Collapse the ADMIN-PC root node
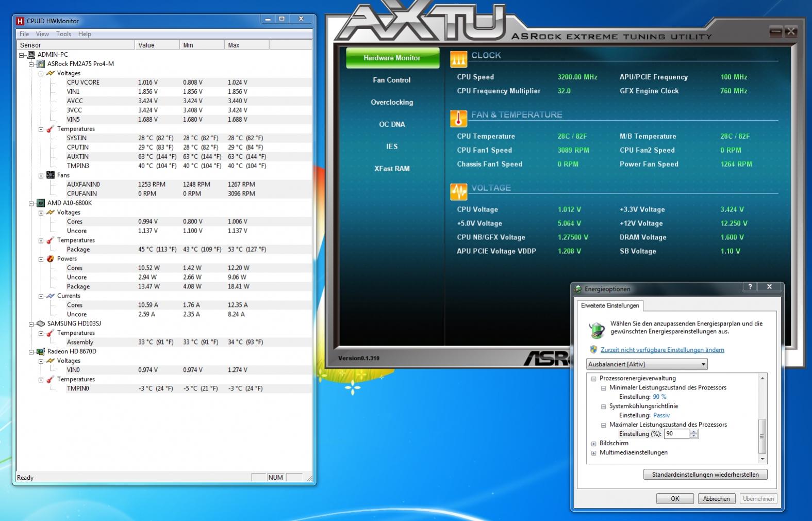This screenshot has height=521, width=812. tap(22, 55)
